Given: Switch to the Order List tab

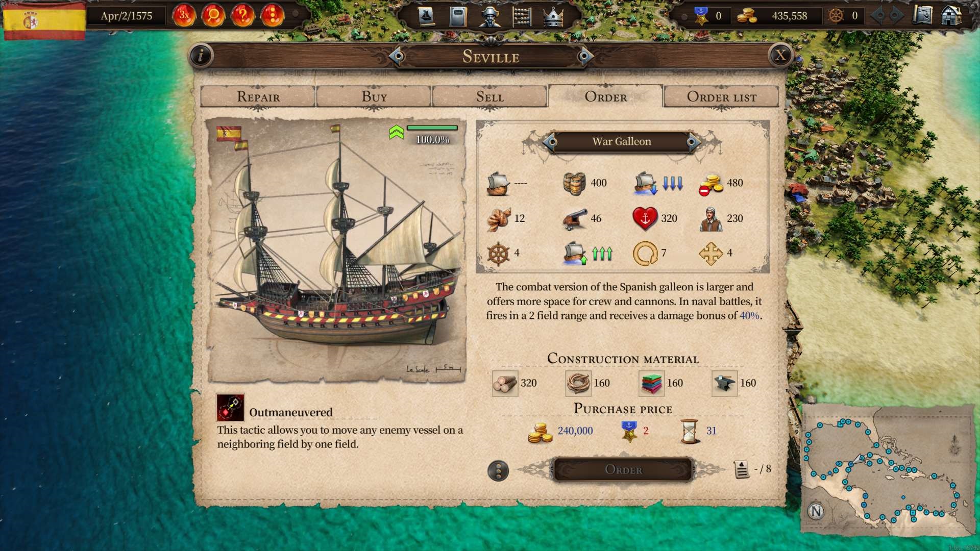Looking at the screenshot, I should click(721, 96).
